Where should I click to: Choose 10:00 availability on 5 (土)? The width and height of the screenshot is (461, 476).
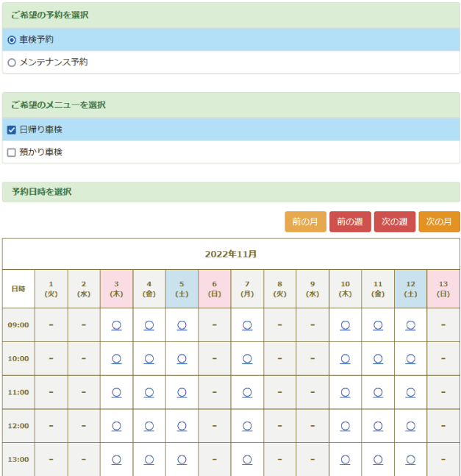point(182,358)
